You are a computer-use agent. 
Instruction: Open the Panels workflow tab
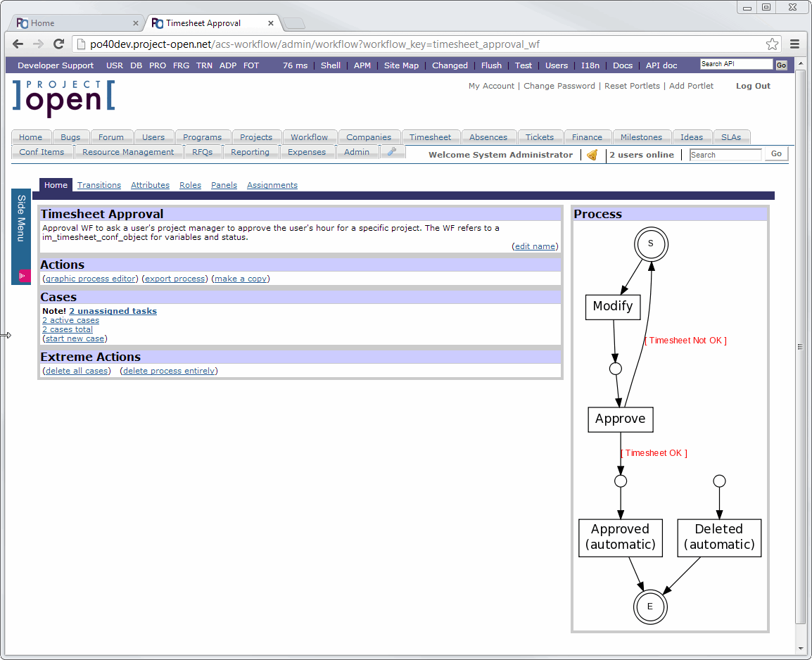point(224,185)
